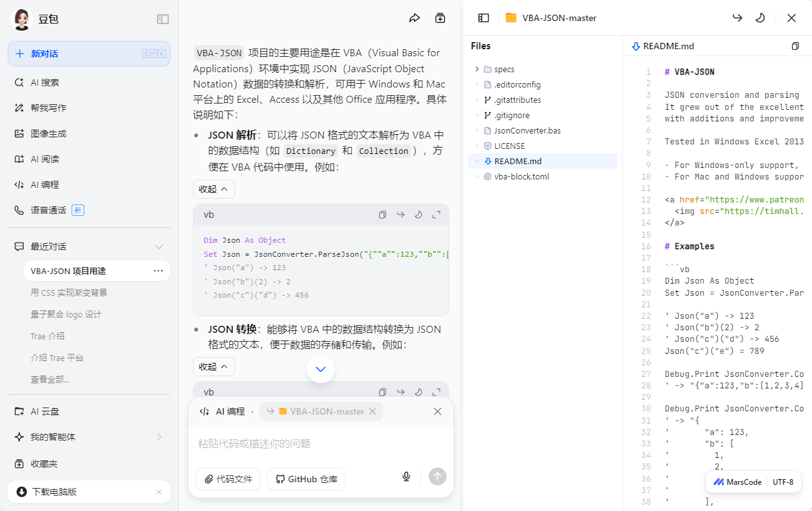This screenshot has width=812, height=511.
Task: Attach a GitHub 仓库
Action: coord(306,478)
